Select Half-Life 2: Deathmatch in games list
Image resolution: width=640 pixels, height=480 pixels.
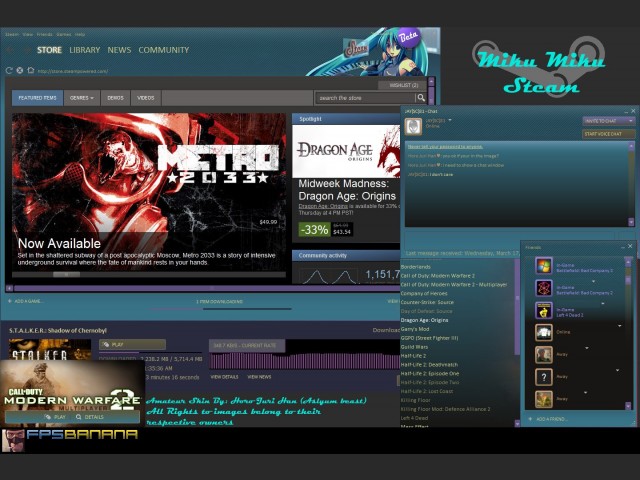tap(429, 364)
